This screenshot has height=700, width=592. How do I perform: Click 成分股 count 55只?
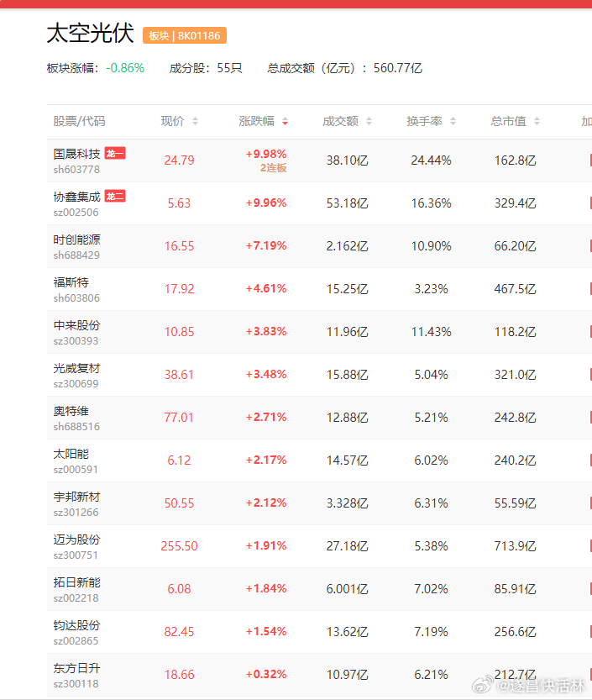229,68
